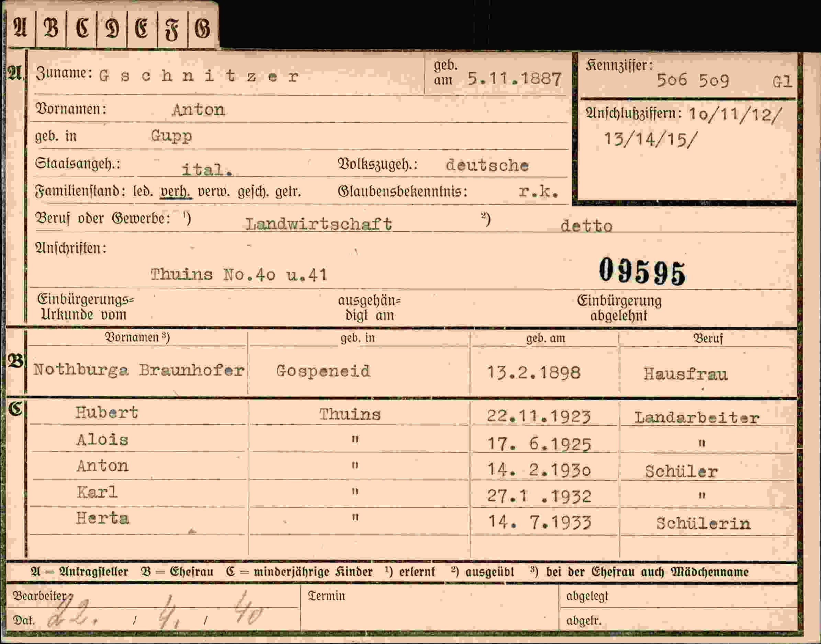
Task: Select the index tab labelled G
Action: click(203, 28)
